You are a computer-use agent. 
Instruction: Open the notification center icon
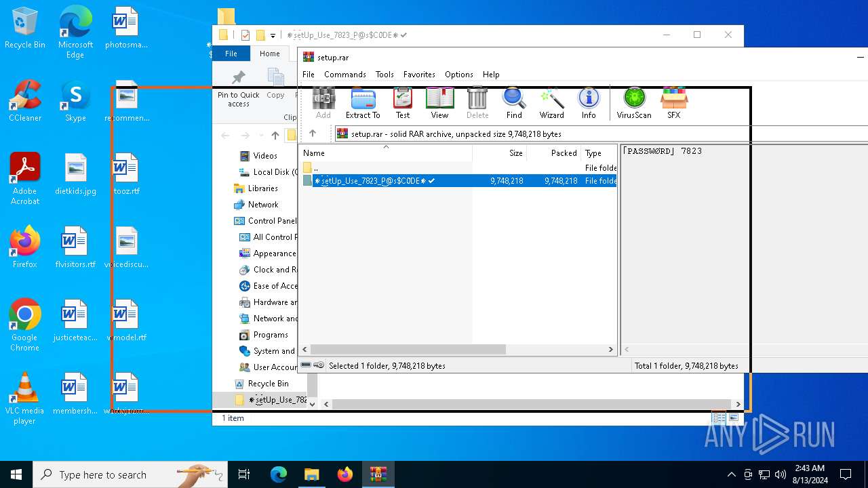tap(846, 474)
